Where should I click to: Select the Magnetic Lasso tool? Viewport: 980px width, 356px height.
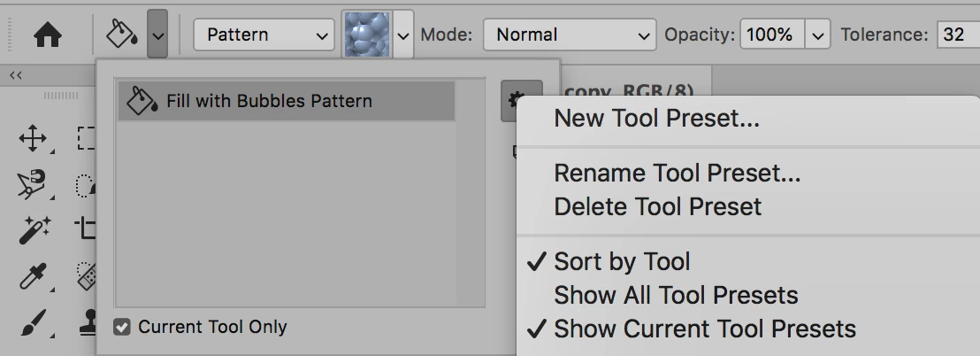pos(33,184)
